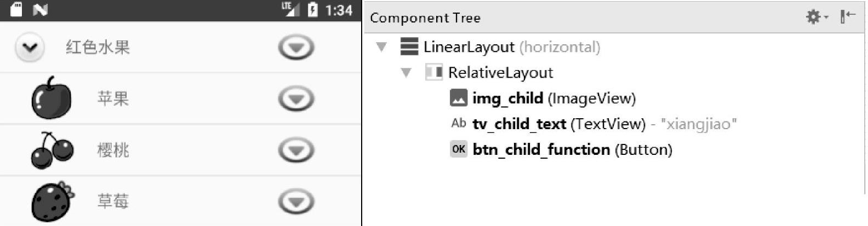The image size is (868, 226).
Task: Select btn_child_function Button item
Action: 572,149
